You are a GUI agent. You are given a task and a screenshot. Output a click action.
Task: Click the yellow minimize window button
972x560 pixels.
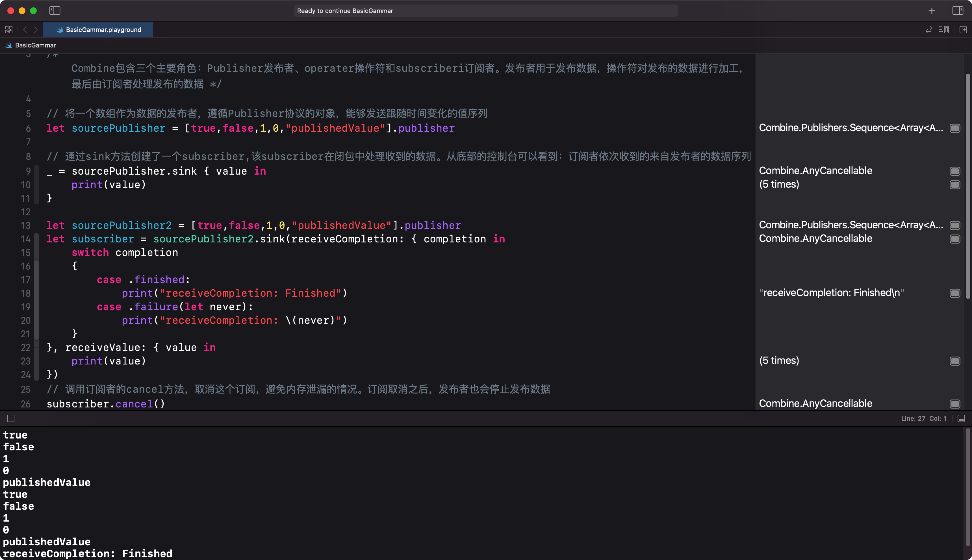pyautogui.click(x=22, y=11)
